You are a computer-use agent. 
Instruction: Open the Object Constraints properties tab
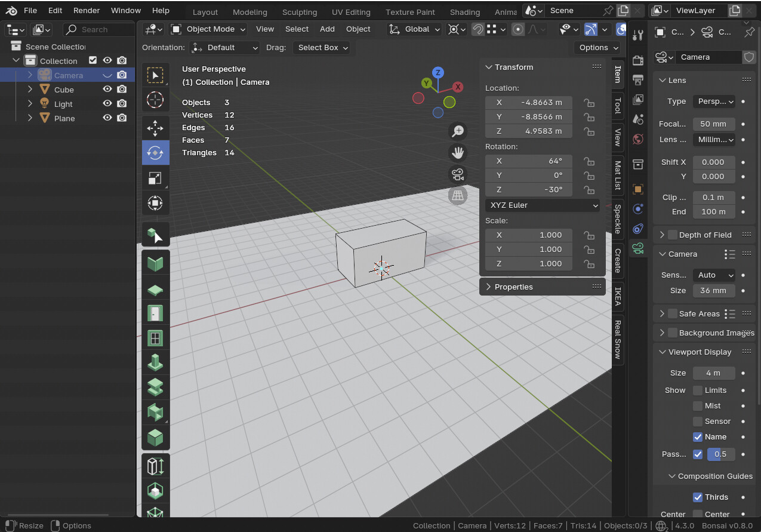638,229
